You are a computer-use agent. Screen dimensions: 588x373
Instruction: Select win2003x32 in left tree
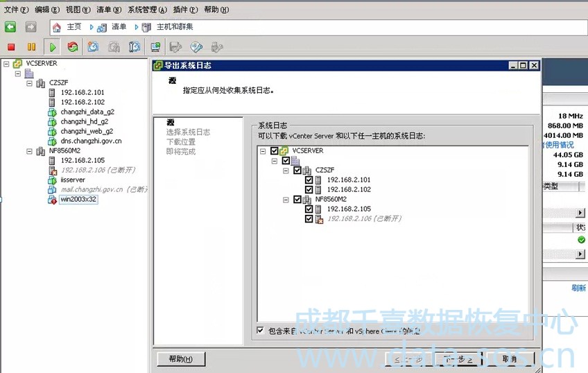pyautogui.click(x=78, y=200)
